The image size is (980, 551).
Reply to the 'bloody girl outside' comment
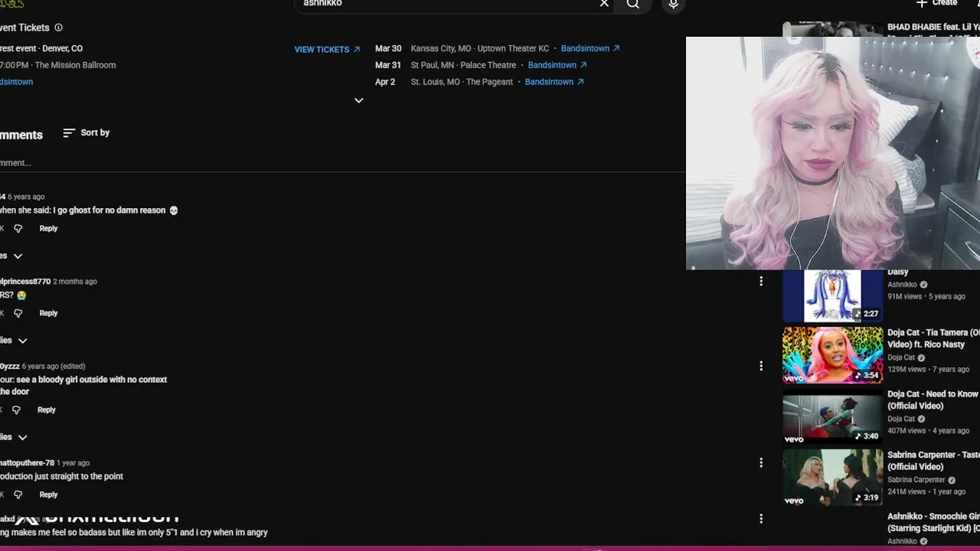click(47, 410)
